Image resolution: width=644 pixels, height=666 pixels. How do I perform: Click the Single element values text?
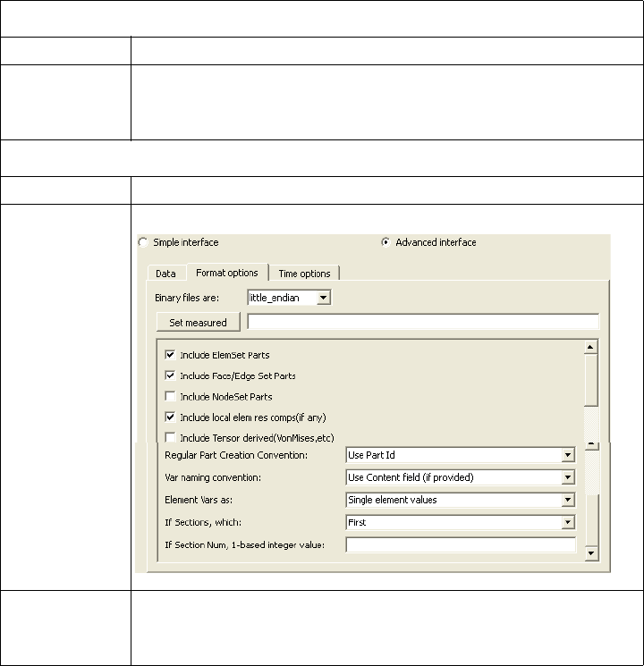tap(393, 500)
